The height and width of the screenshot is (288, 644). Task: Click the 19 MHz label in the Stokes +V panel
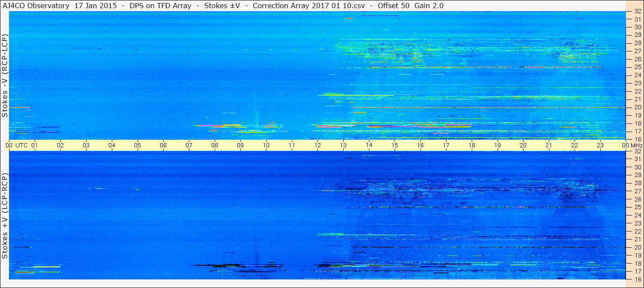(637, 255)
